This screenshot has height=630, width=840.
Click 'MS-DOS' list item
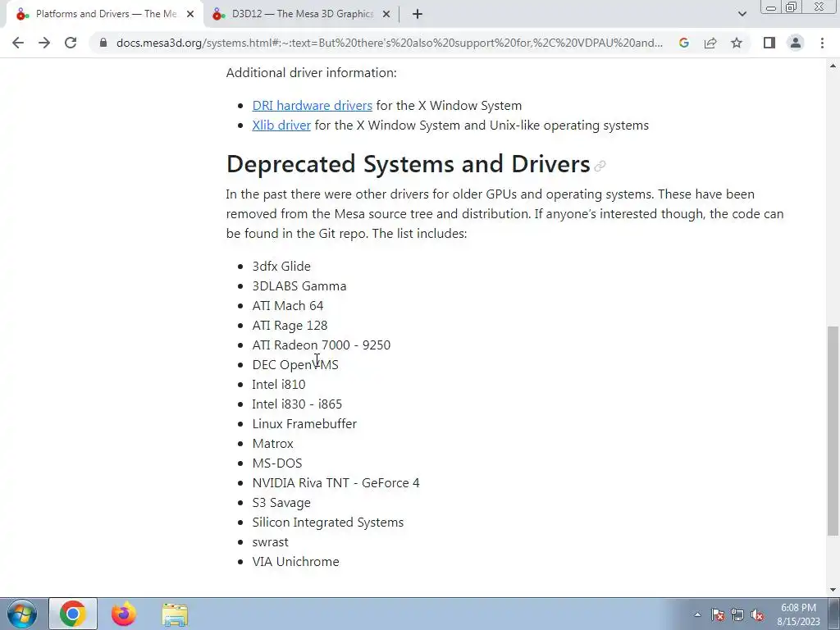tap(277, 463)
